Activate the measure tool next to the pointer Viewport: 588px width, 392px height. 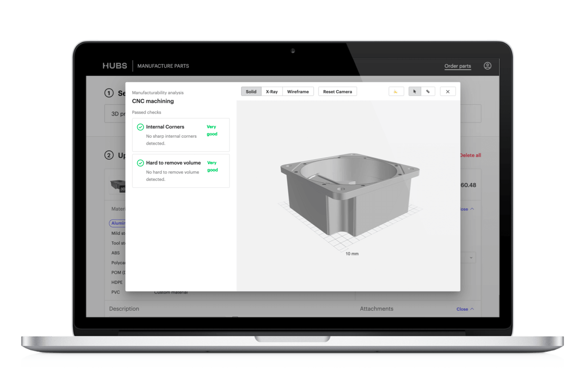click(x=428, y=92)
